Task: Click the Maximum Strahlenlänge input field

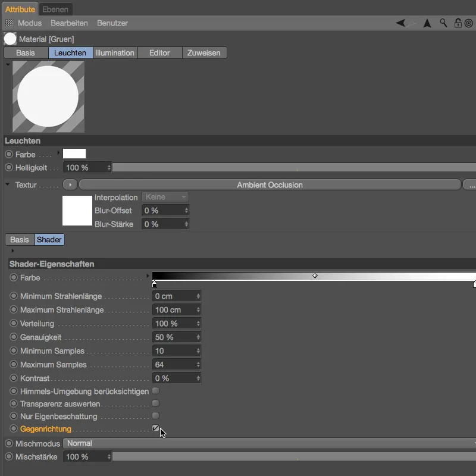Action: (176, 309)
